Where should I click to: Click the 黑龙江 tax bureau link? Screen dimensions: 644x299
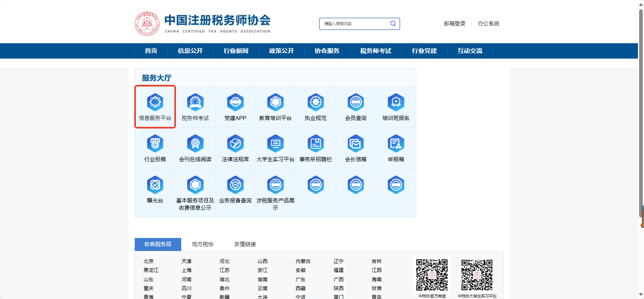151,270
